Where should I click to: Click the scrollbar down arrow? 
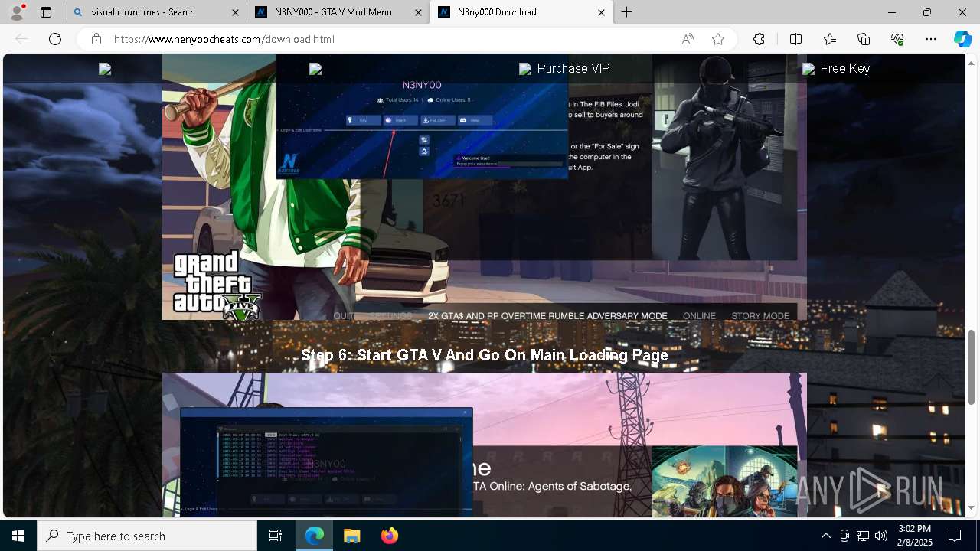pyautogui.click(x=972, y=508)
